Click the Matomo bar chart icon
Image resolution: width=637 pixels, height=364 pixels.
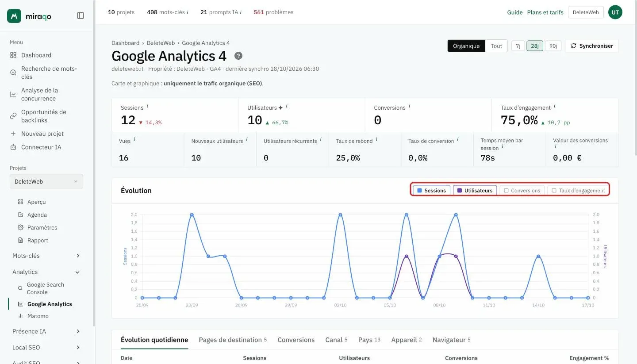click(20, 316)
